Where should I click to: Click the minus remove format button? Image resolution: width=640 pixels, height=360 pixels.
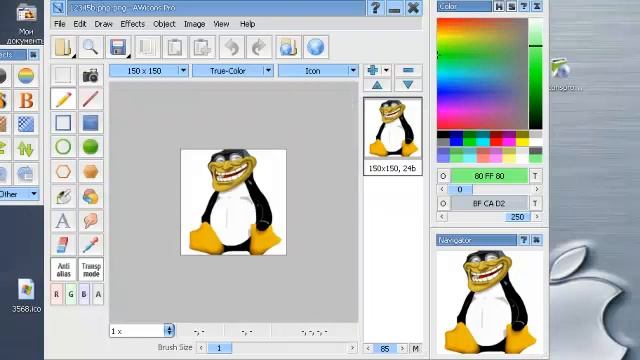tap(408, 70)
